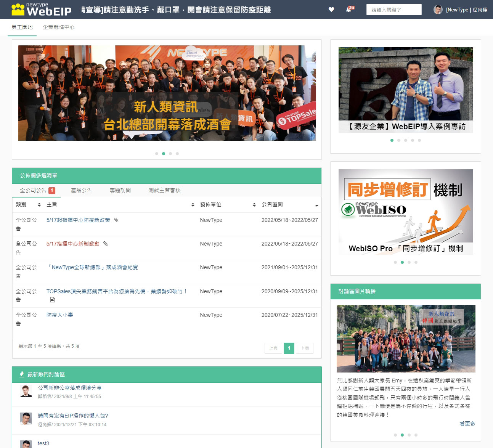This screenshot has height=448, width=493.
Task: Select the 測試主管審核 tab
Action: [x=164, y=190]
